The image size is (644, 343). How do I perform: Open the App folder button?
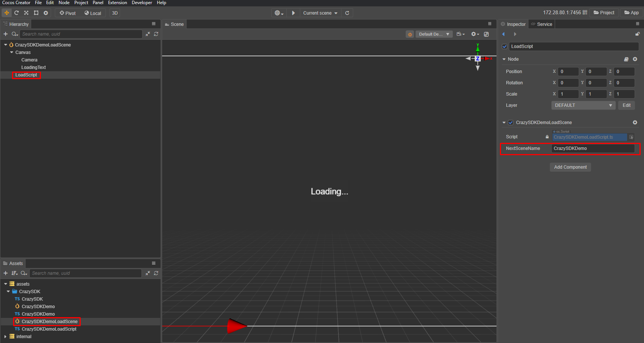[x=632, y=13]
